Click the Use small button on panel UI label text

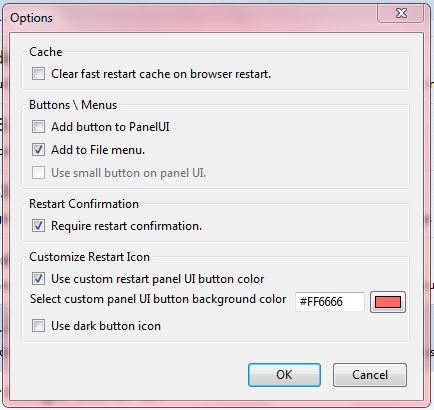129,173
